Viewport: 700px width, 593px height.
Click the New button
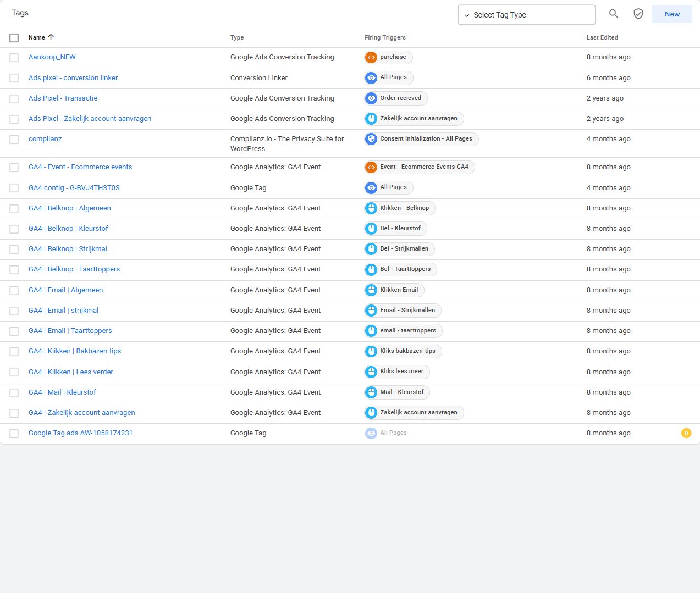click(x=672, y=14)
